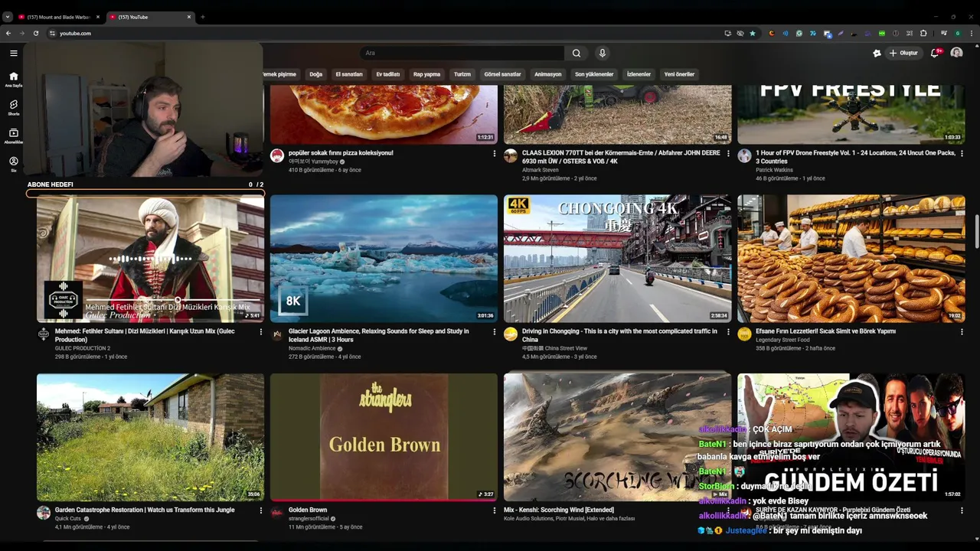Click the install app icon in address bar

[x=728, y=33]
